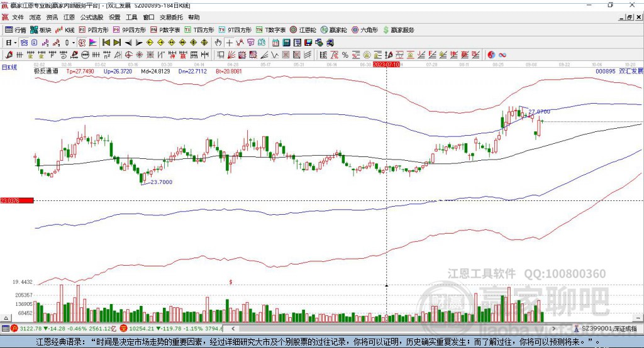This screenshot has height=348, width=644.
Task: Click the 23.7000 low price annotation
Action: pyautogui.click(x=162, y=182)
